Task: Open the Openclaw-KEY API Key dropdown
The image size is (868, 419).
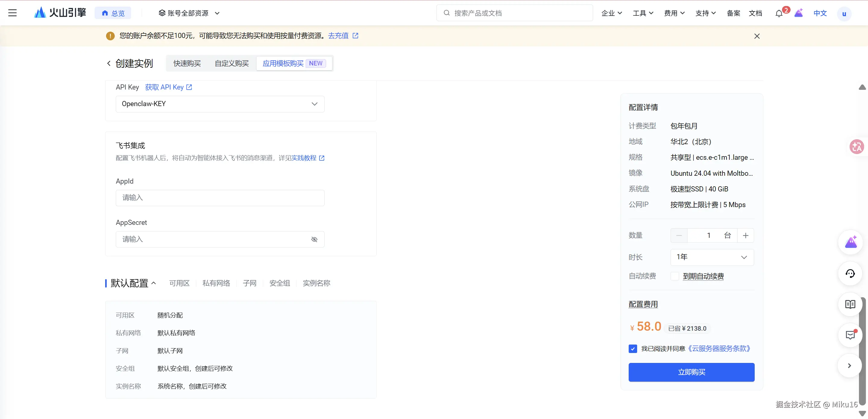Action: [220, 104]
